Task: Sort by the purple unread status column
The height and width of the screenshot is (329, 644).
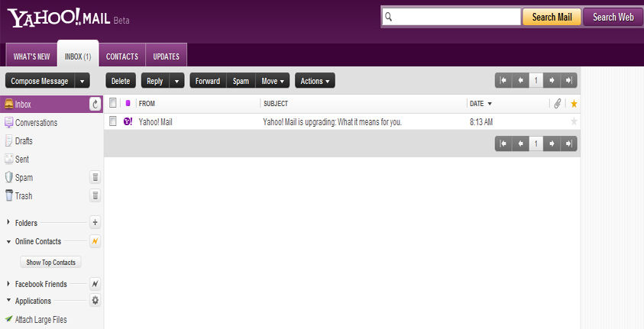Action: (128, 103)
